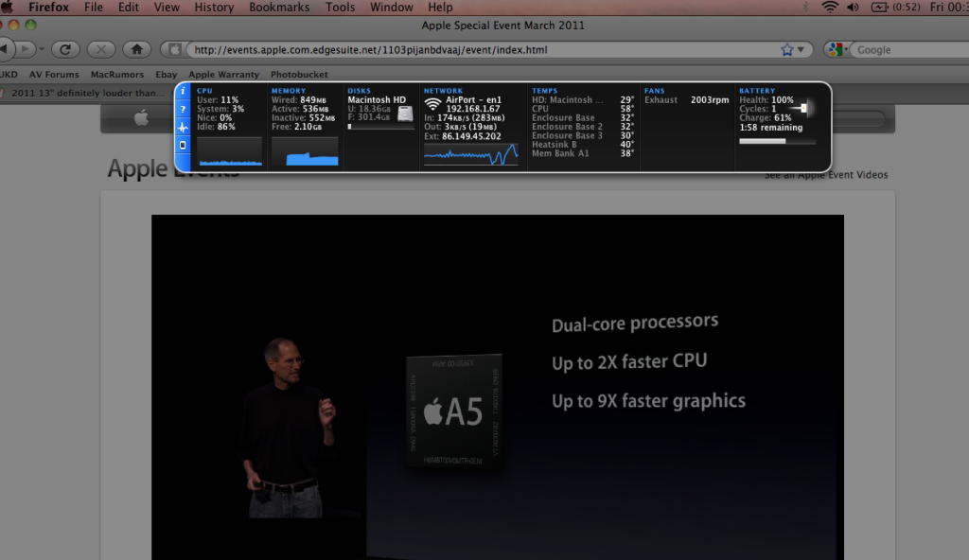Image resolution: width=969 pixels, height=560 pixels.
Task: Open the File menu
Action: (94, 8)
